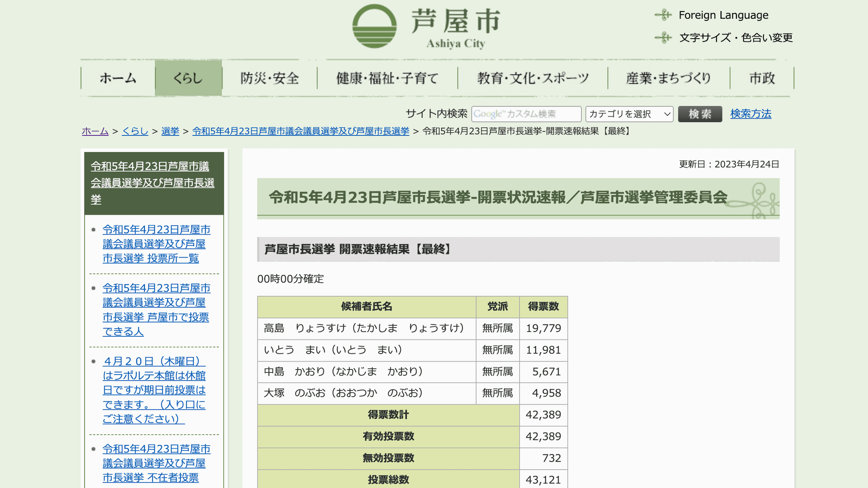Open 健康・福祉・子育て menu tab

pyautogui.click(x=387, y=78)
